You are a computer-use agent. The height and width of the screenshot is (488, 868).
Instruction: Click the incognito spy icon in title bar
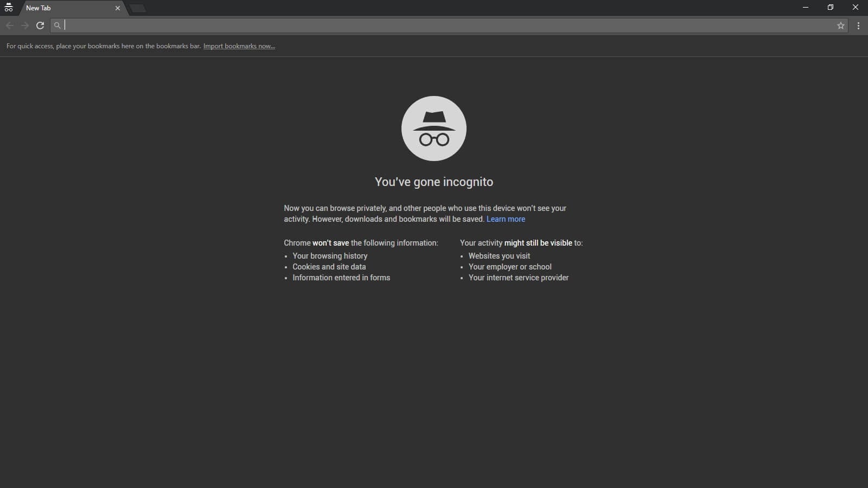tap(8, 8)
